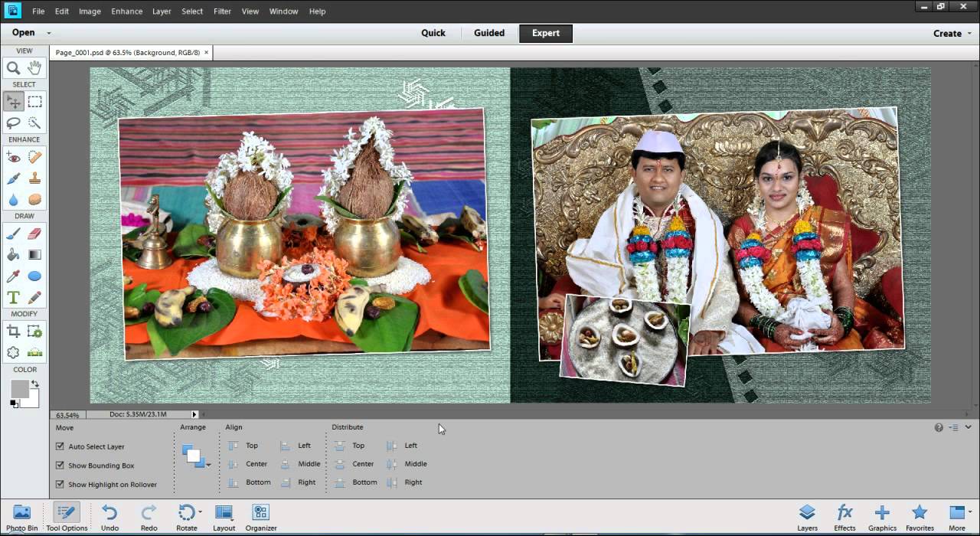The width and height of the screenshot is (980, 536).
Task: Select the Brush tool
Action: tap(14, 234)
